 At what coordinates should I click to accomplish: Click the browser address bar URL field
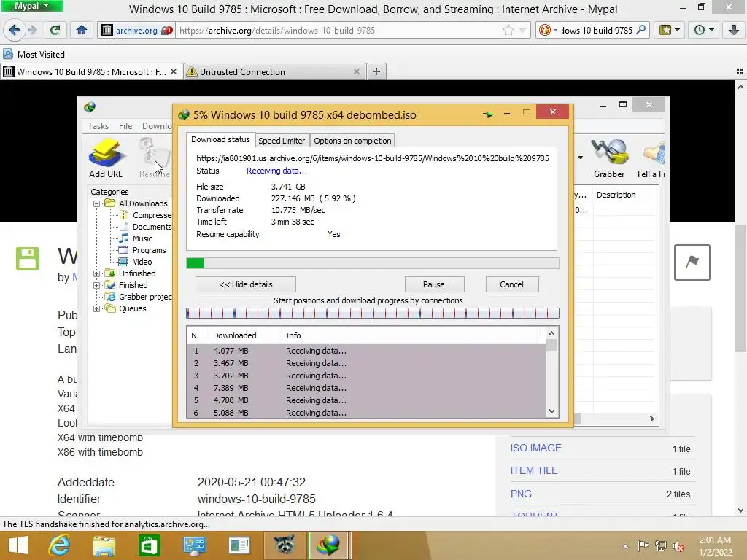338,31
